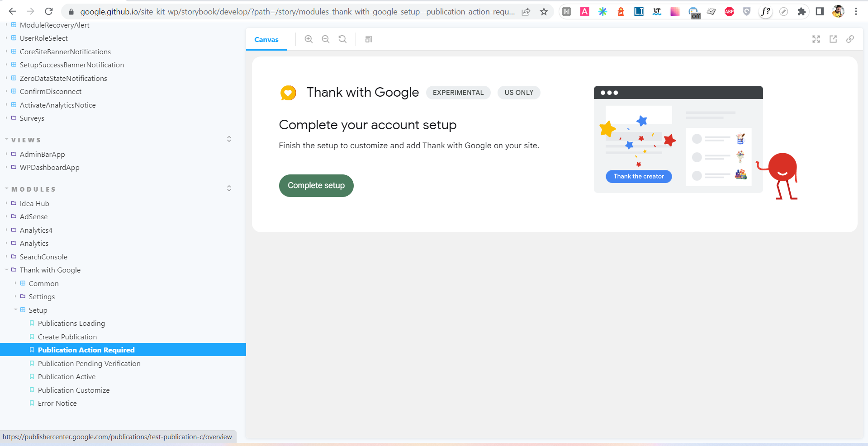The height and width of the screenshot is (446, 868).
Task: Go forward in browser history
Action: pos(30,11)
